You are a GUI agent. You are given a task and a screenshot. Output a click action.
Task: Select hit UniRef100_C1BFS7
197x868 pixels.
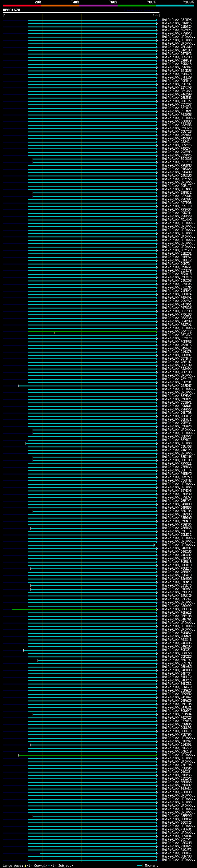177,257
